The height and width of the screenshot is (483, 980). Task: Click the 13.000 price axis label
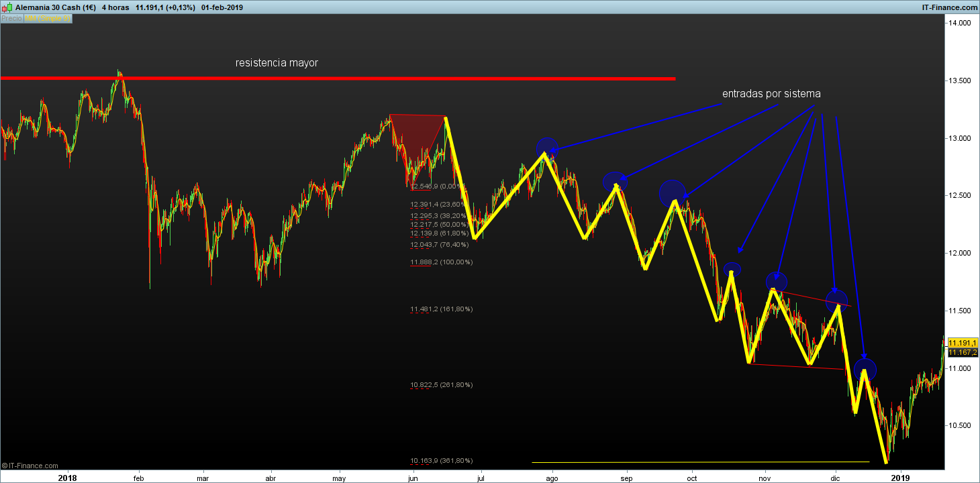pos(959,138)
